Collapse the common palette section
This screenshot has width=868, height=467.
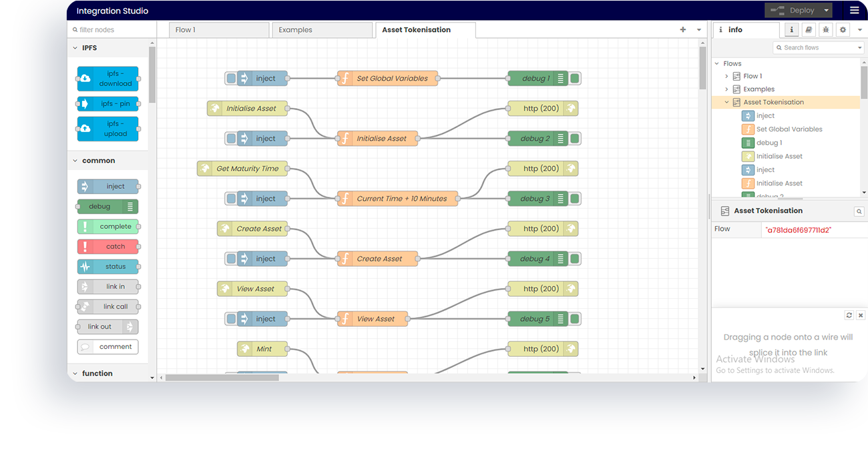pos(75,160)
